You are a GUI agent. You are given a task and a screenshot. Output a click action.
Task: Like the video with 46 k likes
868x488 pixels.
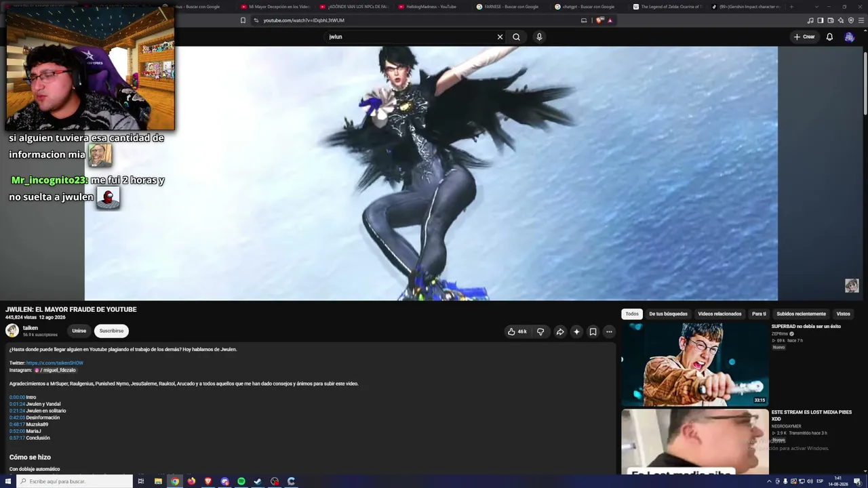click(517, 331)
